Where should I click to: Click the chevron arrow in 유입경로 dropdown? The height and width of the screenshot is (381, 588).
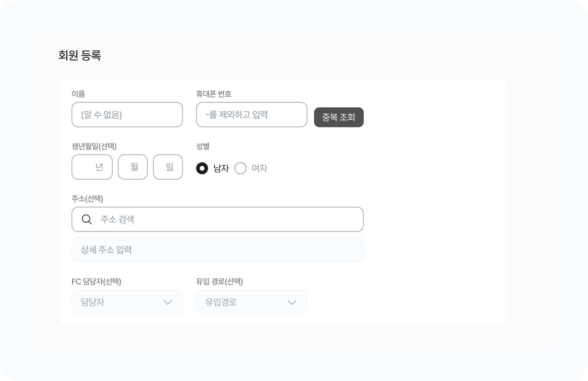pyautogui.click(x=292, y=302)
